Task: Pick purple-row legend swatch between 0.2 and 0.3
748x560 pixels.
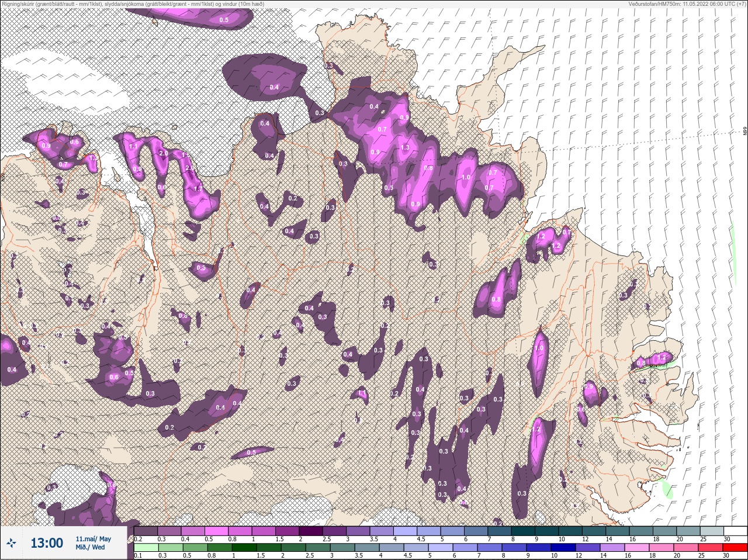Action: [146, 531]
